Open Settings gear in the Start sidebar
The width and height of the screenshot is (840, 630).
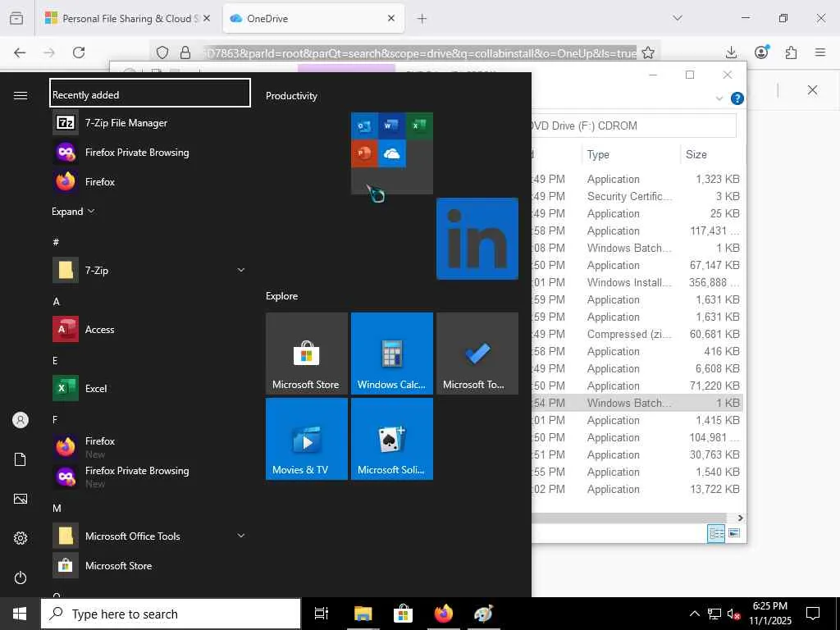21,538
